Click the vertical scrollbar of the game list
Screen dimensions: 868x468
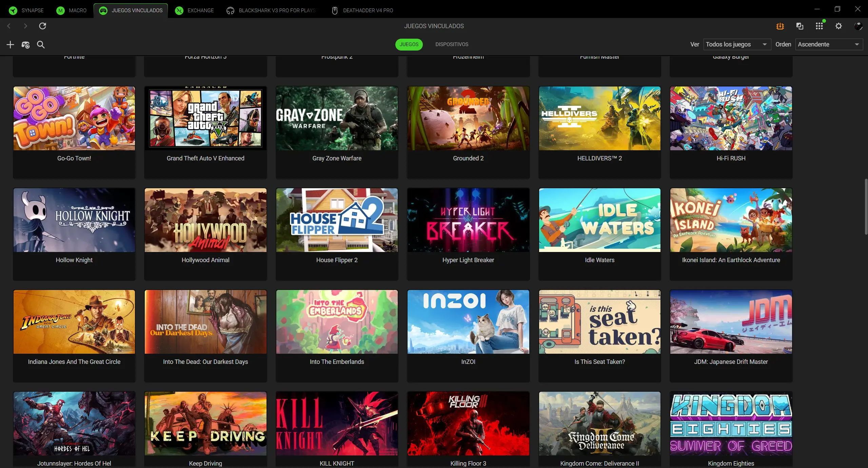click(866, 207)
